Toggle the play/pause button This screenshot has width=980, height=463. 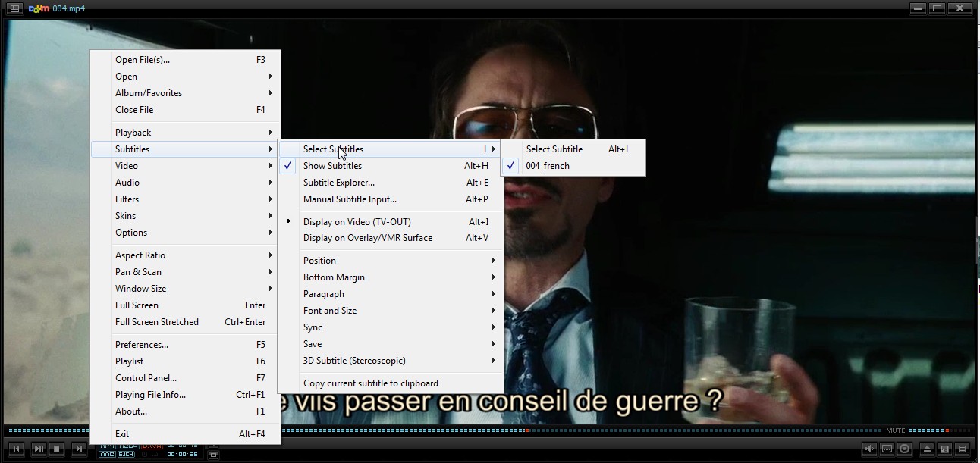click(38, 449)
